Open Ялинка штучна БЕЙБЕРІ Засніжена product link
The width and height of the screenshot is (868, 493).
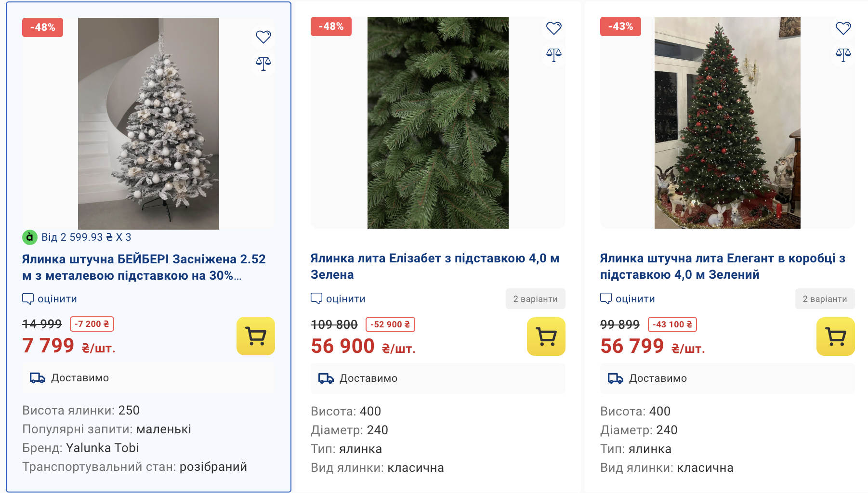tap(144, 267)
